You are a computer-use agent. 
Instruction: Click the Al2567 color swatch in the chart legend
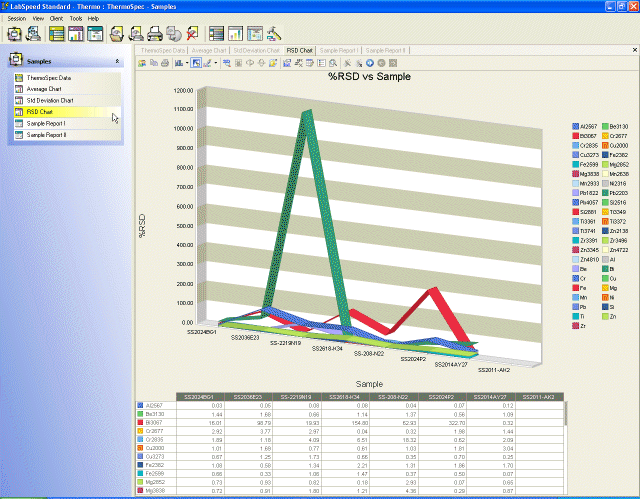pos(576,126)
